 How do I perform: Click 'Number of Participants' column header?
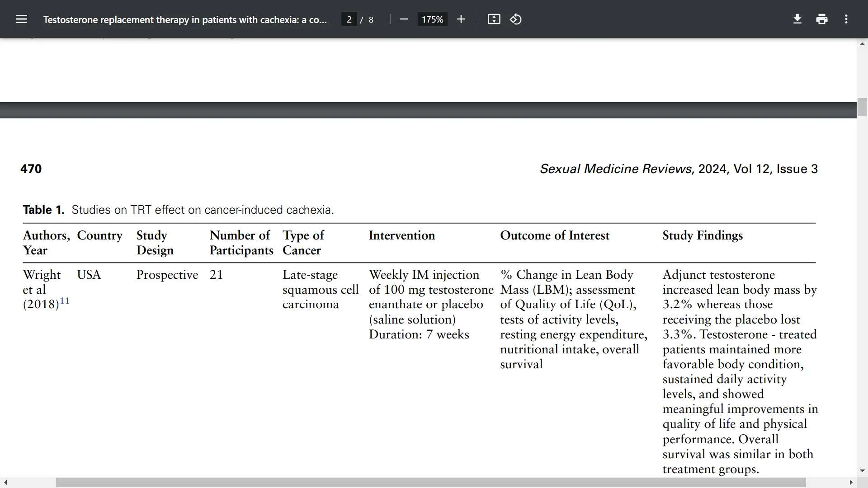(x=241, y=243)
